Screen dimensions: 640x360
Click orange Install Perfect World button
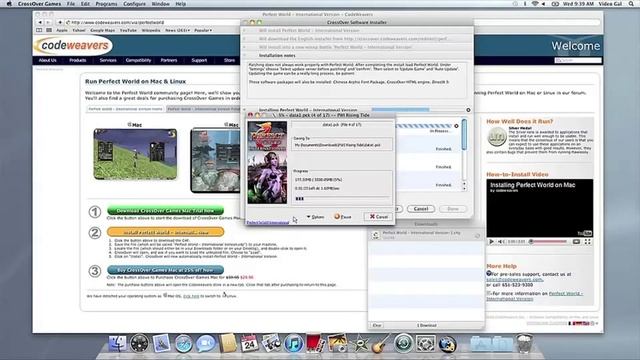coord(165,232)
